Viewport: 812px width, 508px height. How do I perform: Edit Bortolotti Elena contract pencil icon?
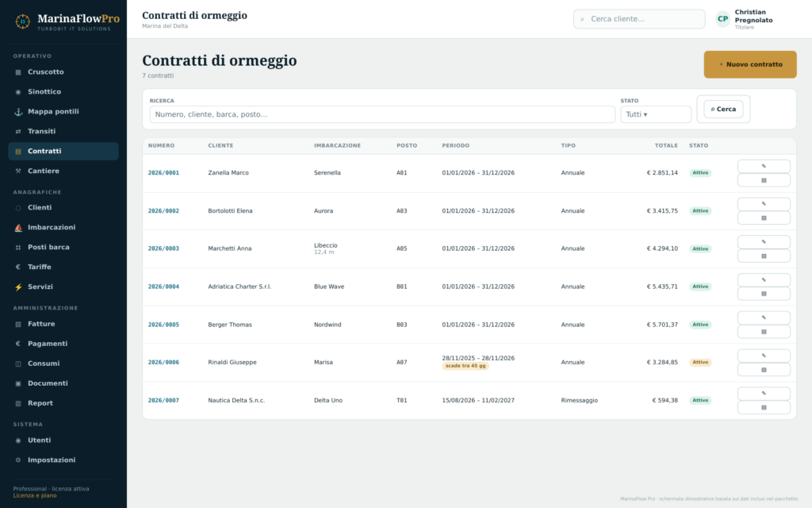point(764,204)
